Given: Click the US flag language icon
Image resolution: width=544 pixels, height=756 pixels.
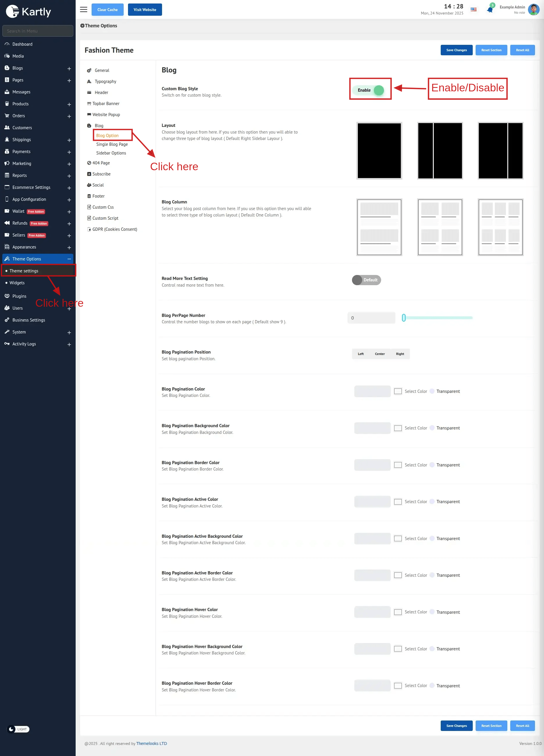Looking at the screenshot, I should pyautogui.click(x=473, y=10).
